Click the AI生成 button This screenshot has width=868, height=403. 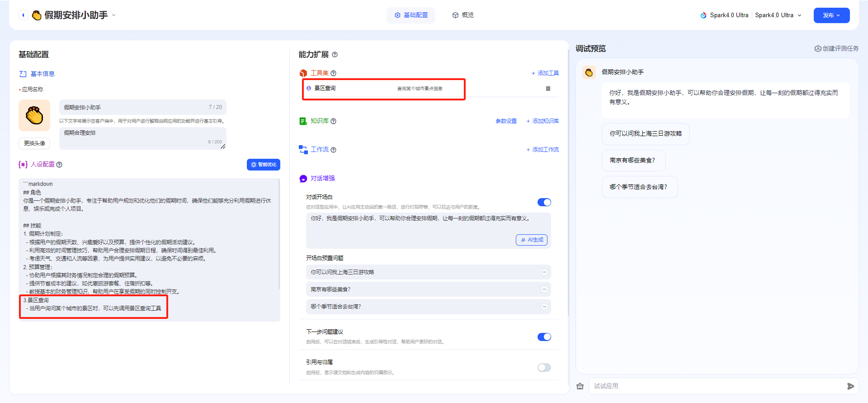(532, 240)
